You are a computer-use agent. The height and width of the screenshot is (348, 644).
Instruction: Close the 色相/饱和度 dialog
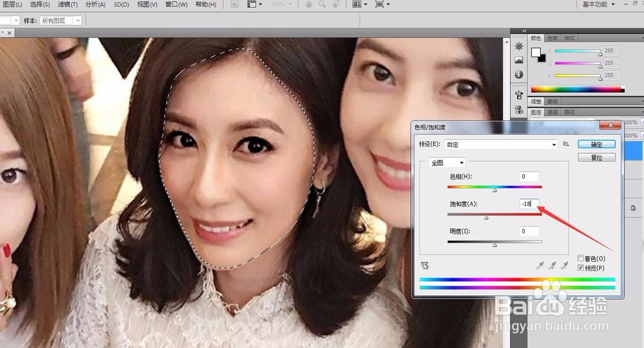pos(611,125)
